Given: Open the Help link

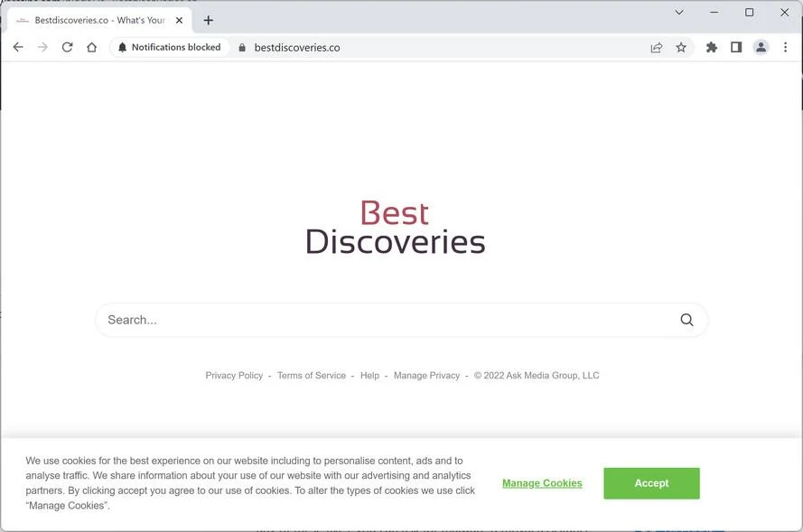Looking at the screenshot, I should click(369, 376).
